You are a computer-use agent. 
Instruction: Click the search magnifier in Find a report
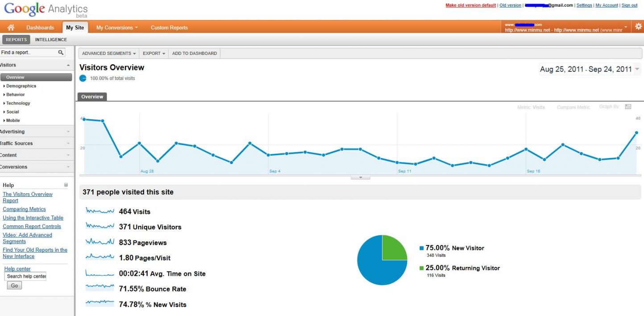(61, 53)
